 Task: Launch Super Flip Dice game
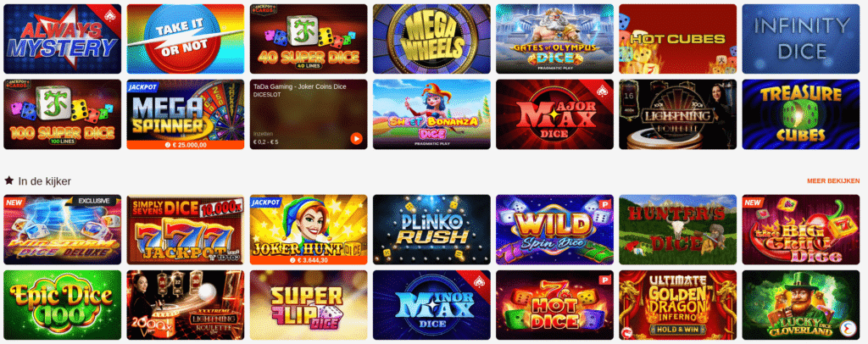point(309,305)
